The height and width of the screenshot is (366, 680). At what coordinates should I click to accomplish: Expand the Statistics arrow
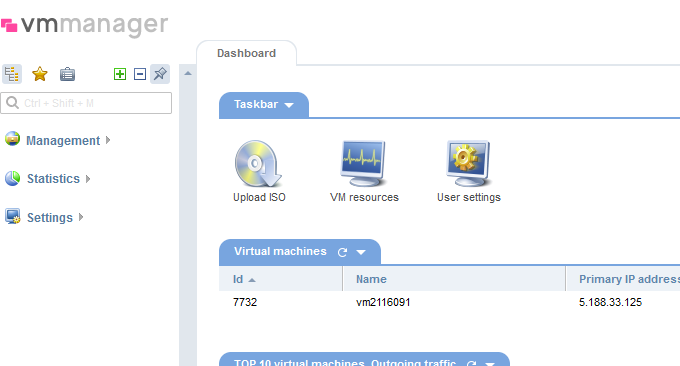coord(88,179)
